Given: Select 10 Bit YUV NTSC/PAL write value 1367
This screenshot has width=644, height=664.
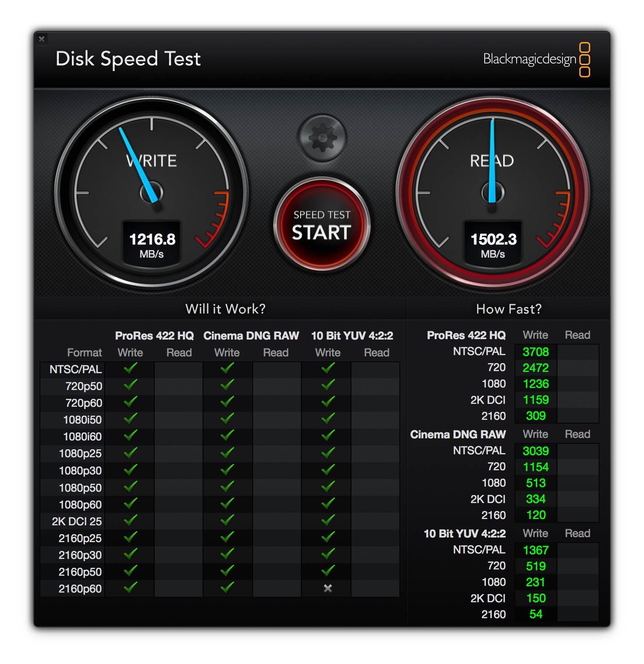Looking at the screenshot, I should [536, 550].
